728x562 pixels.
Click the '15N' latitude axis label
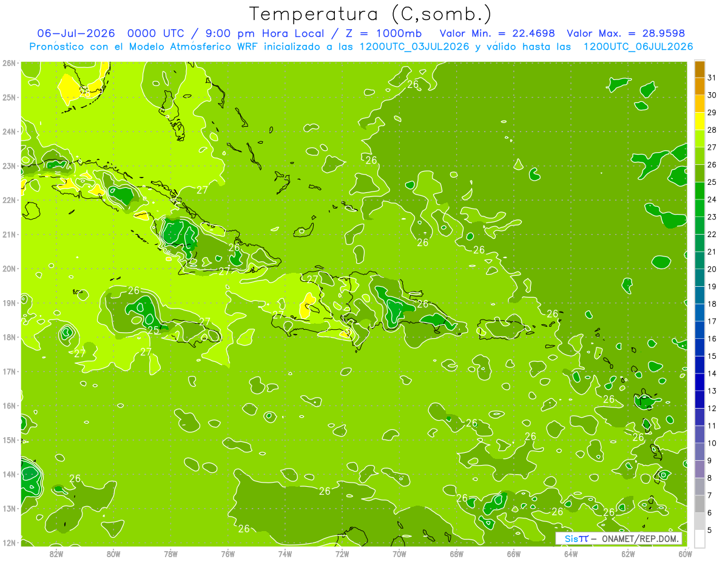tap(9, 440)
